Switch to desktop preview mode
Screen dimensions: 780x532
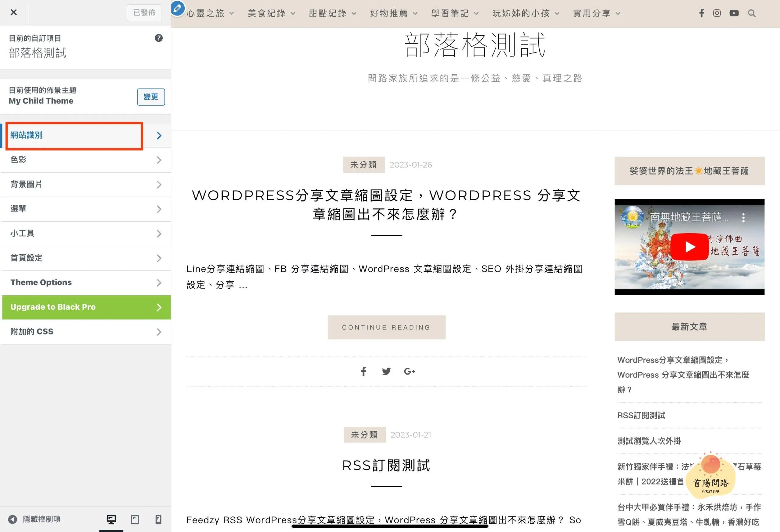111,520
